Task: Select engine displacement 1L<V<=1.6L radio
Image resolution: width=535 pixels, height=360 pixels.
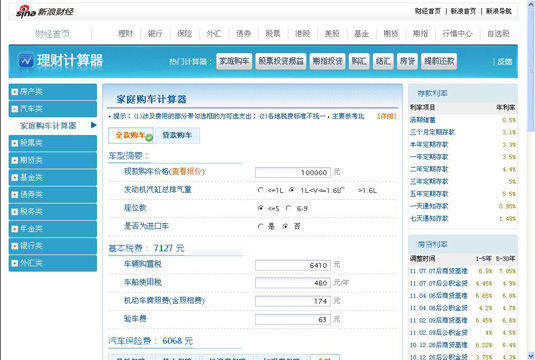Action: tap(292, 190)
